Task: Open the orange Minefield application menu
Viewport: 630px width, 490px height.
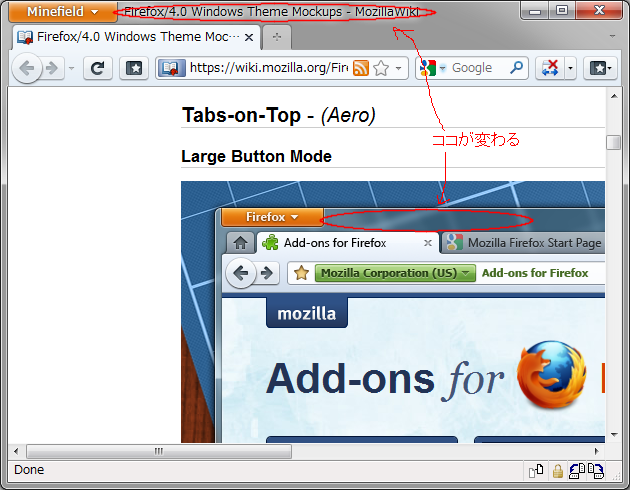Action: pos(63,11)
